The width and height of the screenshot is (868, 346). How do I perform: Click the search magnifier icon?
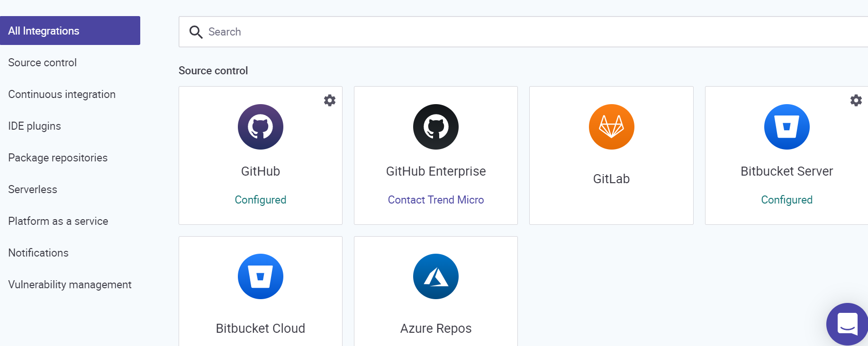(x=196, y=32)
